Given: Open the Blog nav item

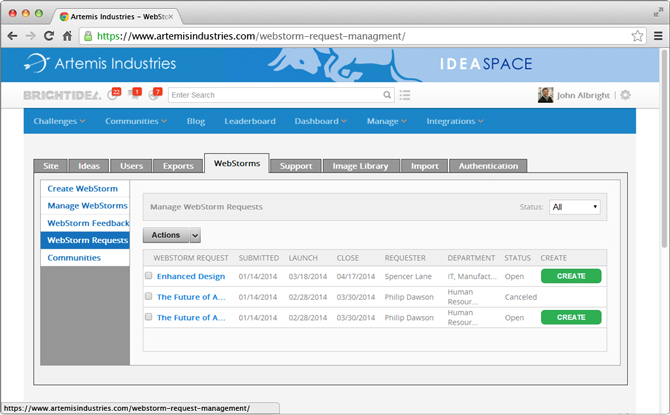Looking at the screenshot, I should coord(196,121).
